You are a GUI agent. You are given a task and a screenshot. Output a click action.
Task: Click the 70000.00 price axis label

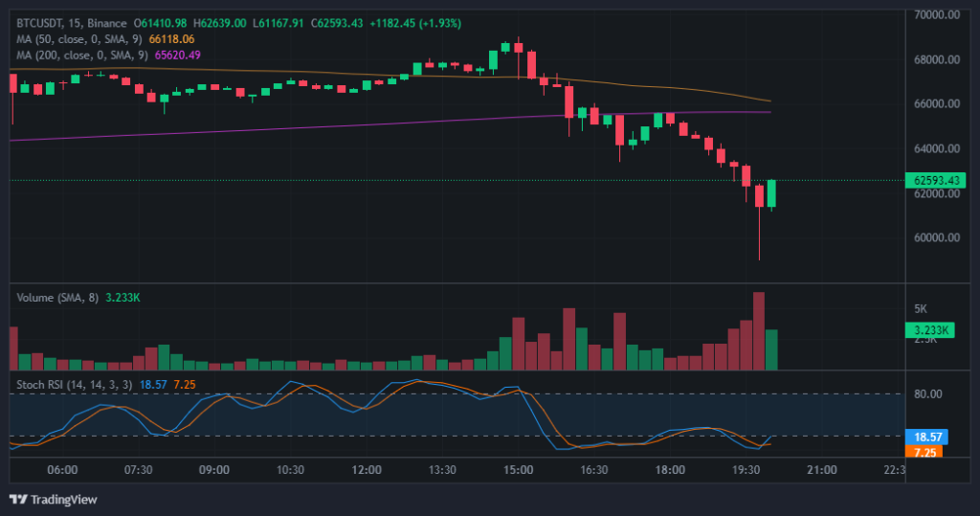pos(937,14)
